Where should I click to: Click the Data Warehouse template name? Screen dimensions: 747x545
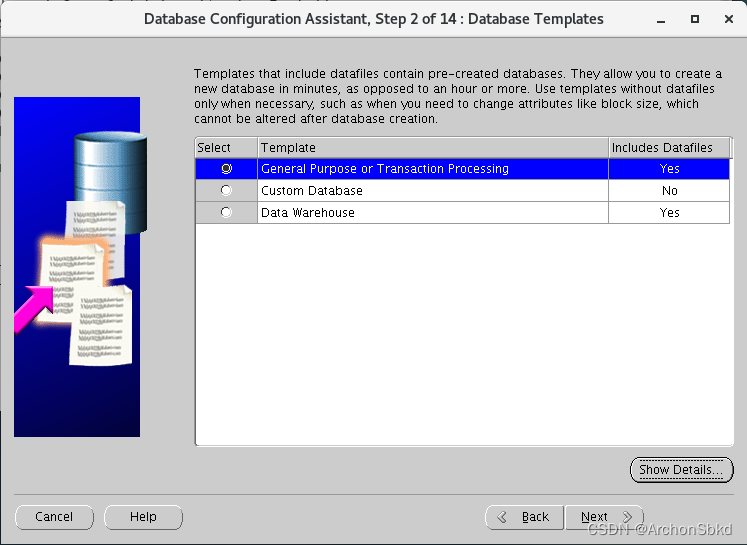pyautogui.click(x=308, y=212)
